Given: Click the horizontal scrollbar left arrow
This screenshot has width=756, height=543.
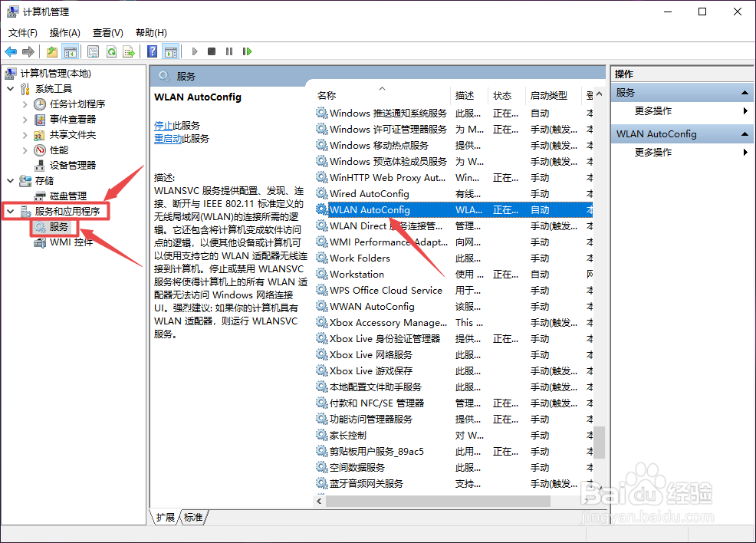Looking at the screenshot, I should [319, 502].
